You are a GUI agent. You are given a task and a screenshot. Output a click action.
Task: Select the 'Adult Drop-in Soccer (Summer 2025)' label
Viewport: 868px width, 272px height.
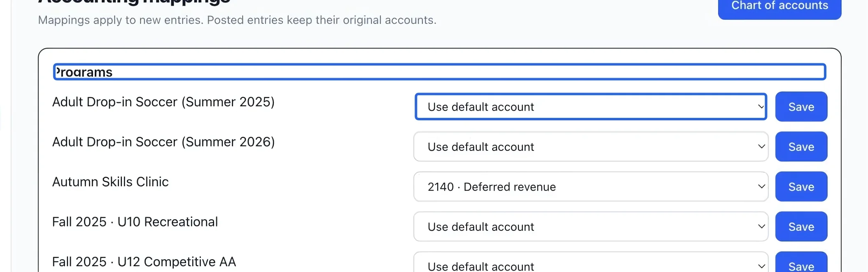[x=163, y=102]
